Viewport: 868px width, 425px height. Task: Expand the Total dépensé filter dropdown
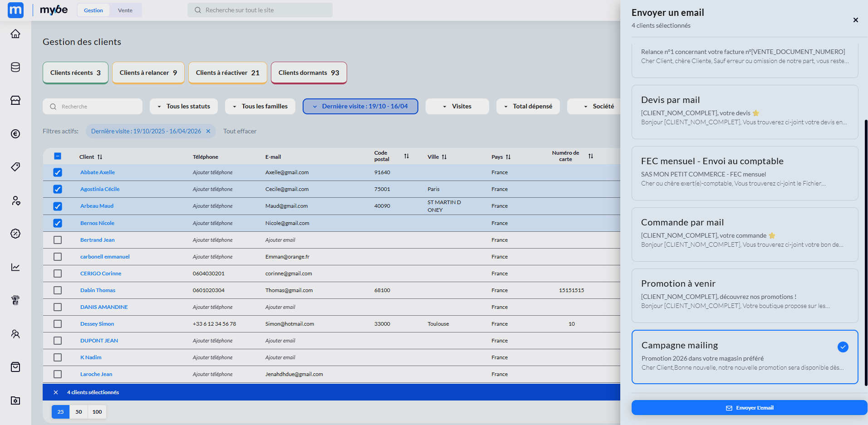[528, 106]
